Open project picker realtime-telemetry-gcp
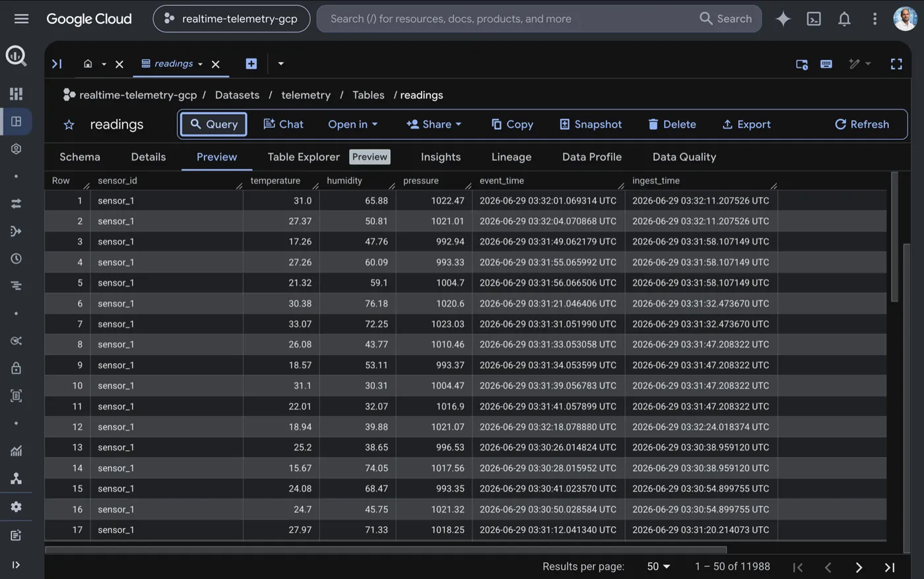Screen dimensions: 924x579 click(x=232, y=18)
